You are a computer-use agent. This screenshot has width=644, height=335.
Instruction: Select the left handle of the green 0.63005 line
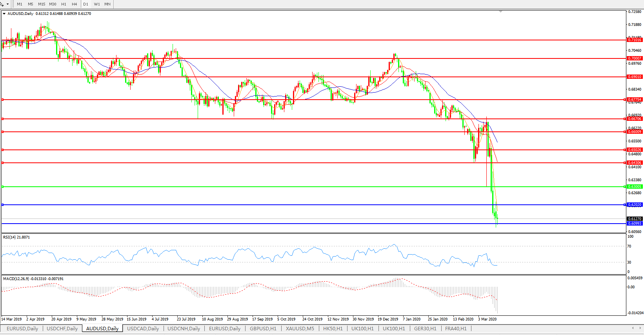(x=3, y=187)
